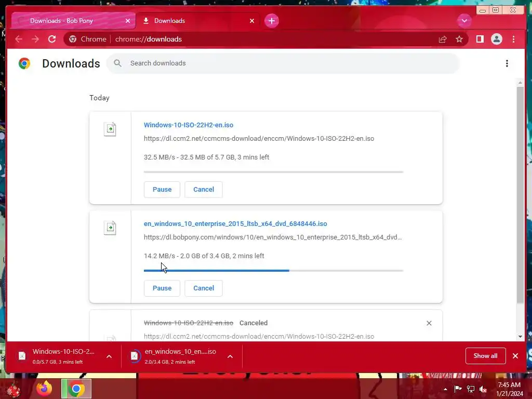Open a new tab with plus button

click(x=271, y=21)
